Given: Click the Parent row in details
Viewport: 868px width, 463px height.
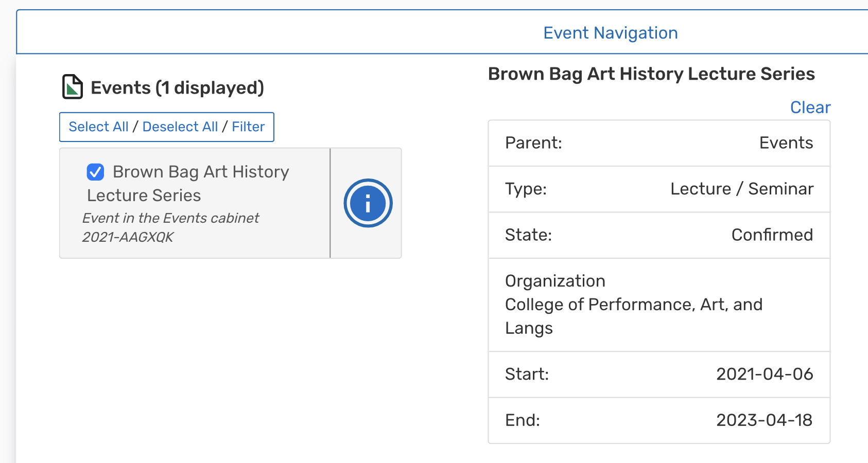Looking at the screenshot, I should pos(658,143).
